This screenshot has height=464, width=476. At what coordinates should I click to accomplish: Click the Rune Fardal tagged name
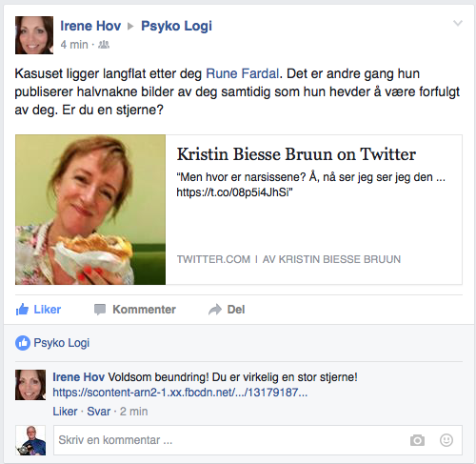tap(243, 73)
